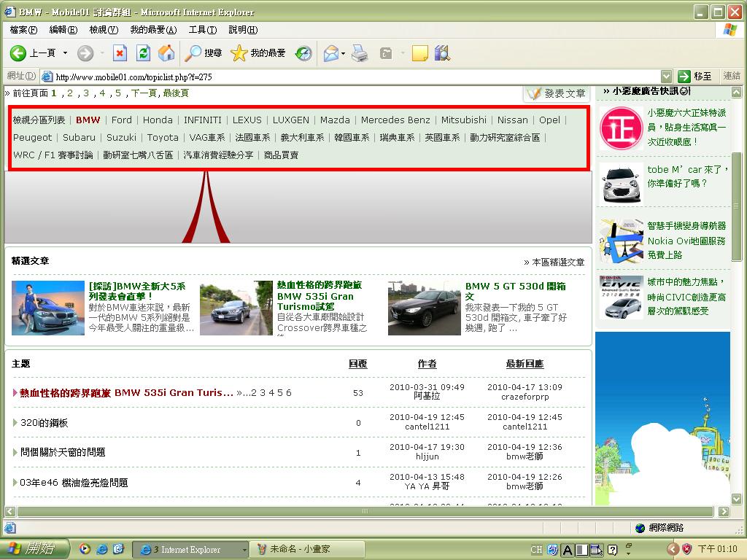Launch Windows Media Player quick-launch icon
The height and width of the screenshot is (560, 747).
click(x=85, y=549)
